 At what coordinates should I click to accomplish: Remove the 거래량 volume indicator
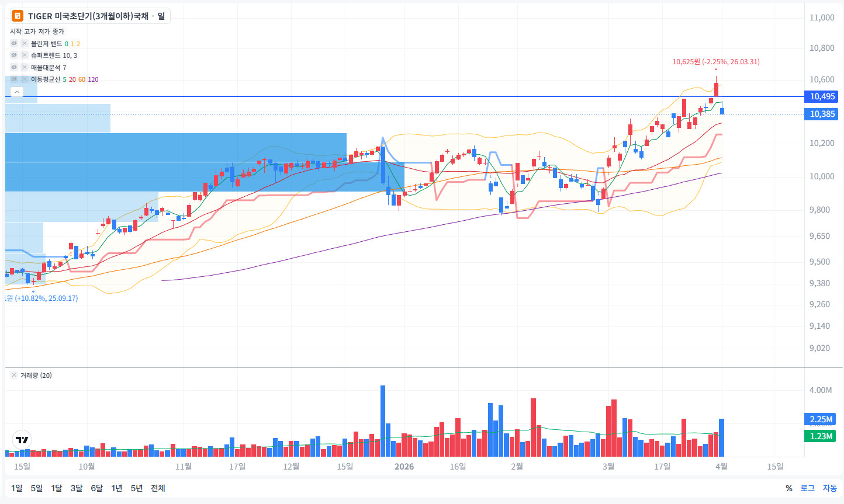coord(14,375)
